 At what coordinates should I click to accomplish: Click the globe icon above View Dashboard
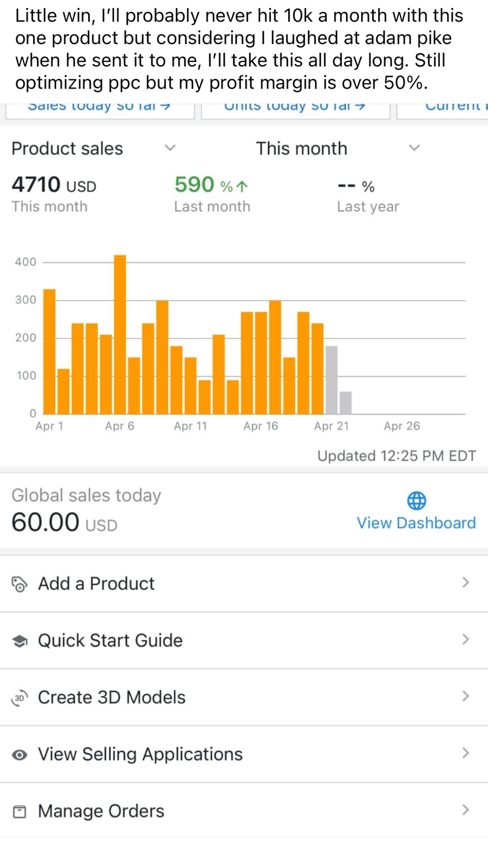point(416,501)
